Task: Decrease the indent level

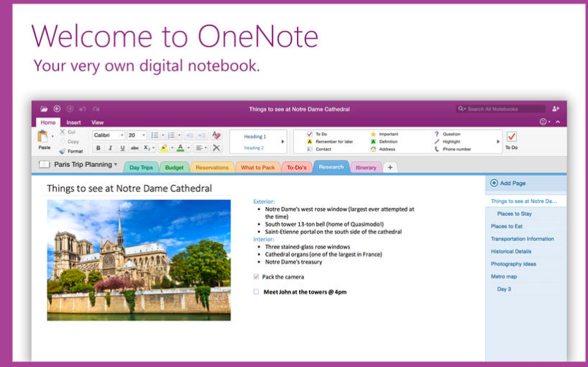Action: click(189, 135)
